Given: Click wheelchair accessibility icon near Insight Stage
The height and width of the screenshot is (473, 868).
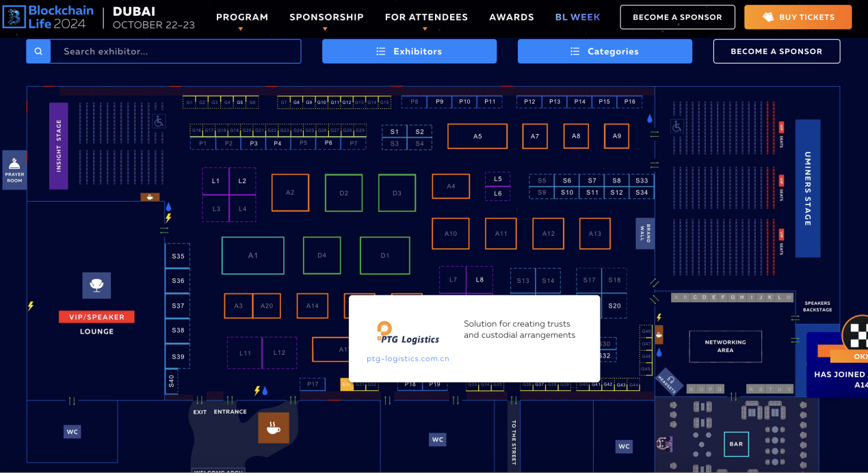Looking at the screenshot, I should click(x=159, y=121).
